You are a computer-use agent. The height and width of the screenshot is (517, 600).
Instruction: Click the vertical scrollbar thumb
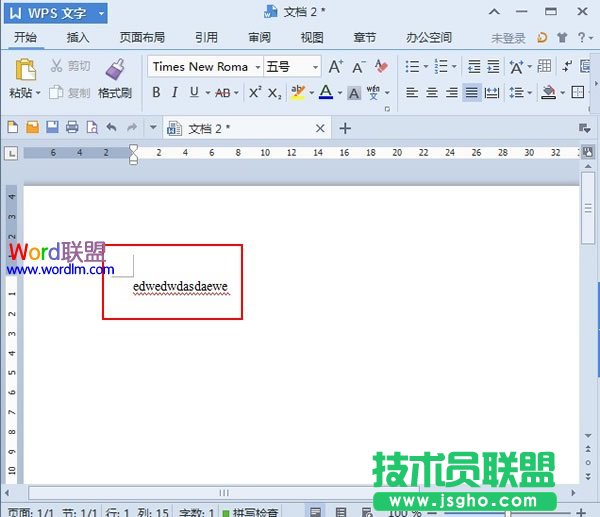coord(588,208)
